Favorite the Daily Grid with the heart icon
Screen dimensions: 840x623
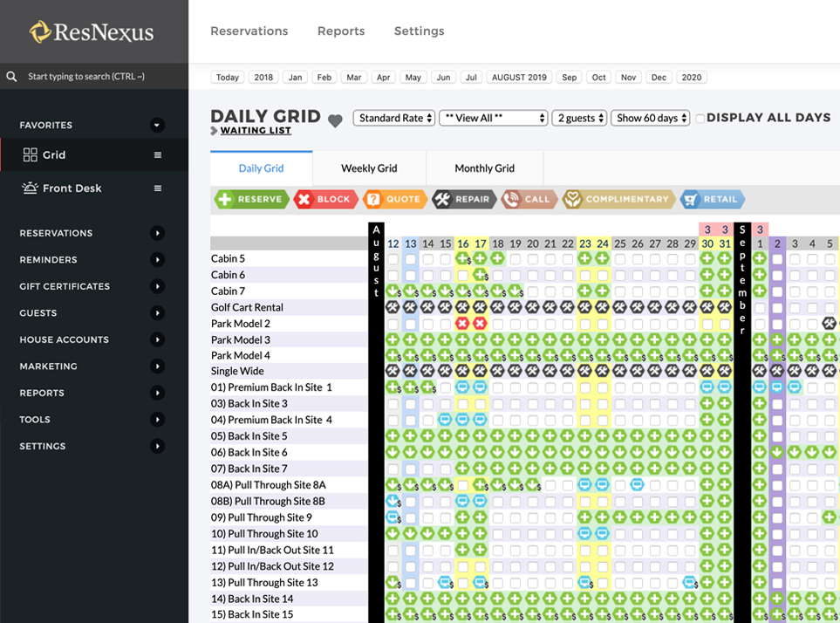click(334, 119)
